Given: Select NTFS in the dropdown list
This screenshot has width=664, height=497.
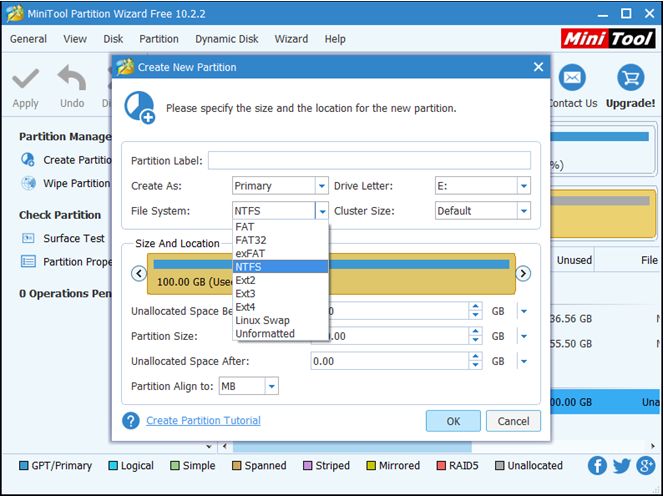Looking at the screenshot, I should (x=280, y=267).
